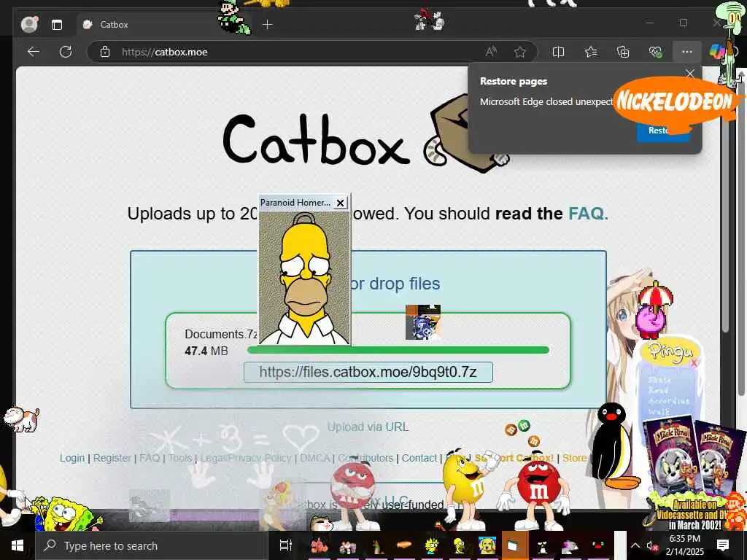Open the DMCA footer link
The width and height of the screenshot is (747, 560).
[x=315, y=458]
